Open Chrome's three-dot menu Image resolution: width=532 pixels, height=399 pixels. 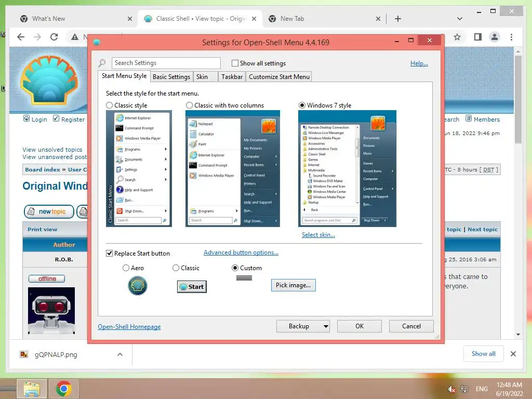click(x=511, y=37)
